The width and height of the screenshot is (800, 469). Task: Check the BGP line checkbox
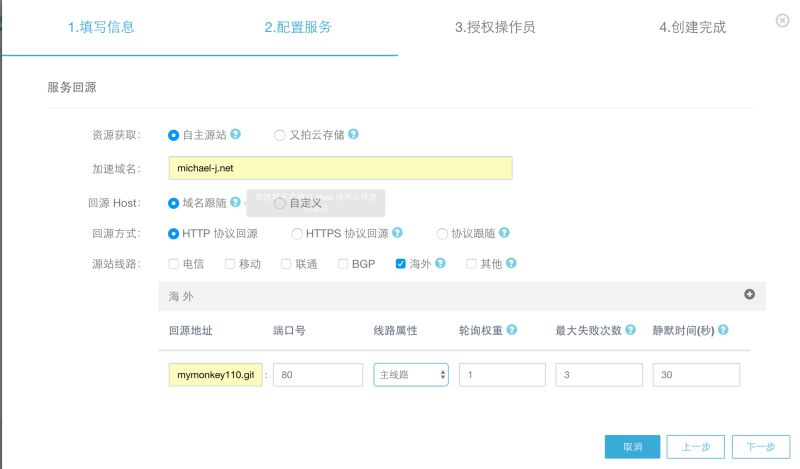[x=343, y=264]
